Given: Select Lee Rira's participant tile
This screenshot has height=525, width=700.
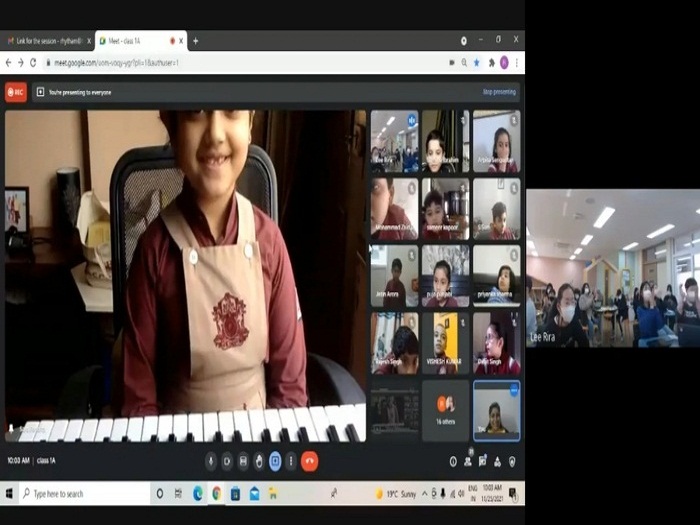Looking at the screenshot, I should click(395, 142).
